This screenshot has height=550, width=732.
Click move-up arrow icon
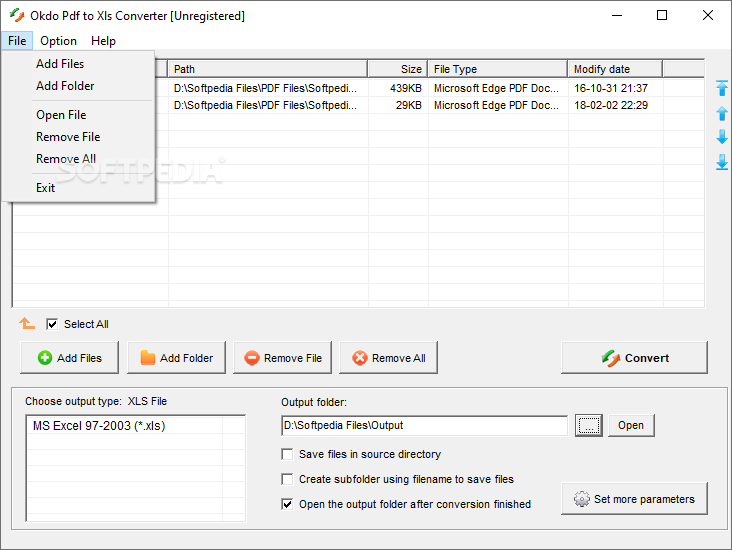(x=722, y=113)
